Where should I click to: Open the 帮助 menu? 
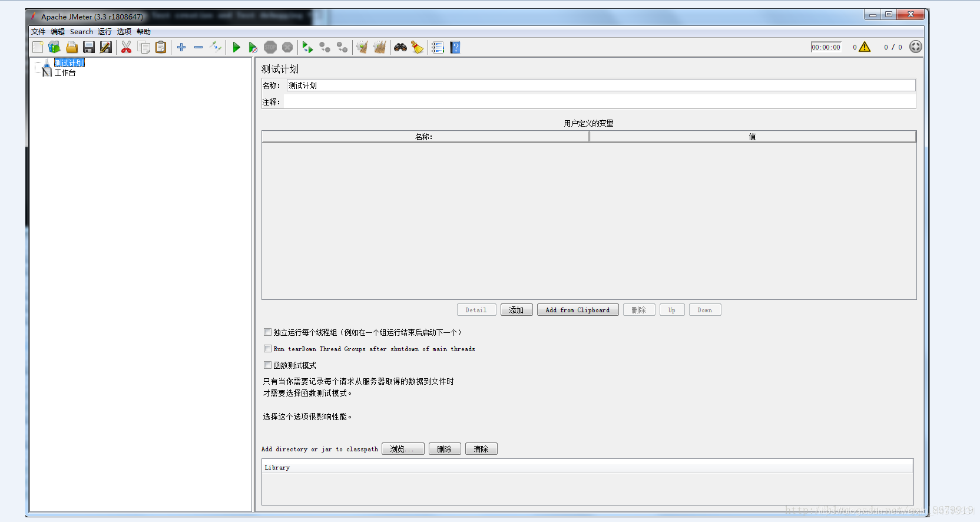pos(144,32)
